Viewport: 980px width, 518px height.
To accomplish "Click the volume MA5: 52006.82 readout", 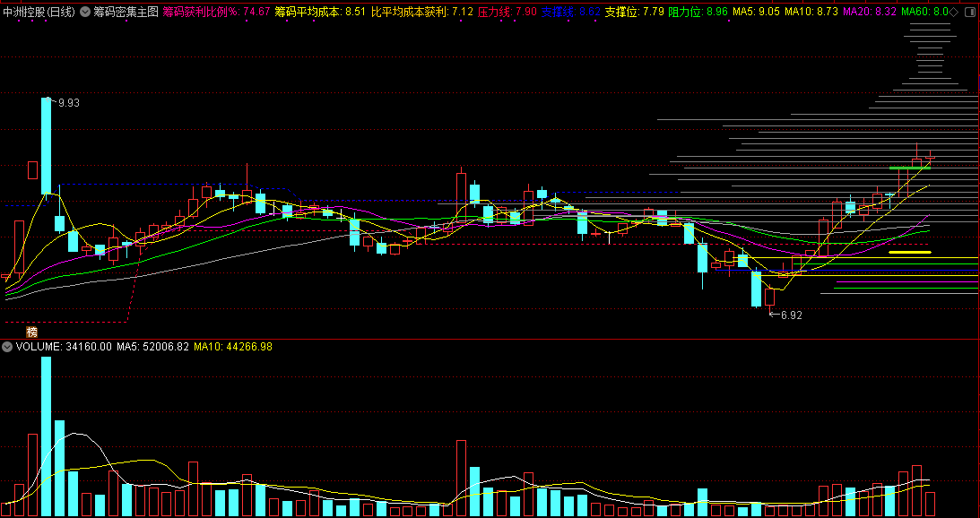I will click(x=152, y=346).
